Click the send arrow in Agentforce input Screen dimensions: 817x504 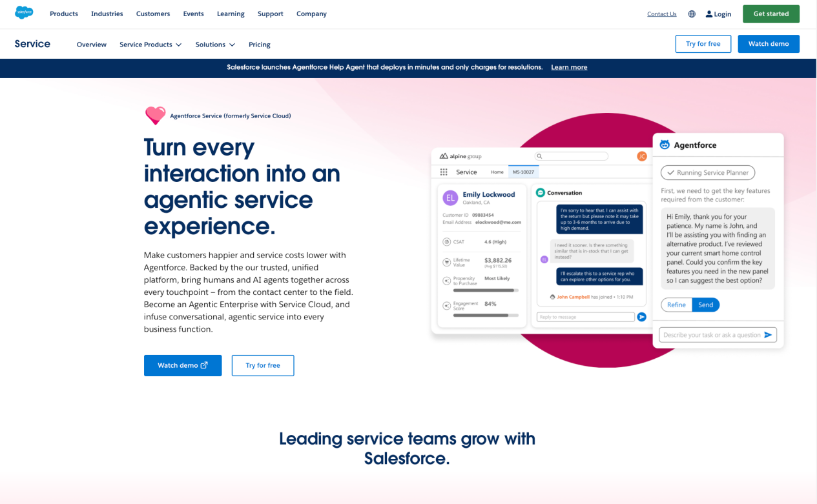point(768,335)
